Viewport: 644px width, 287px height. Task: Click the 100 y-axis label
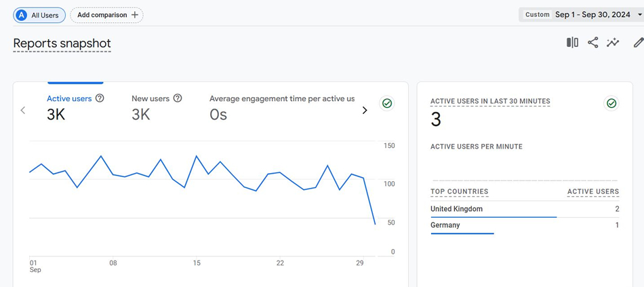pos(389,184)
